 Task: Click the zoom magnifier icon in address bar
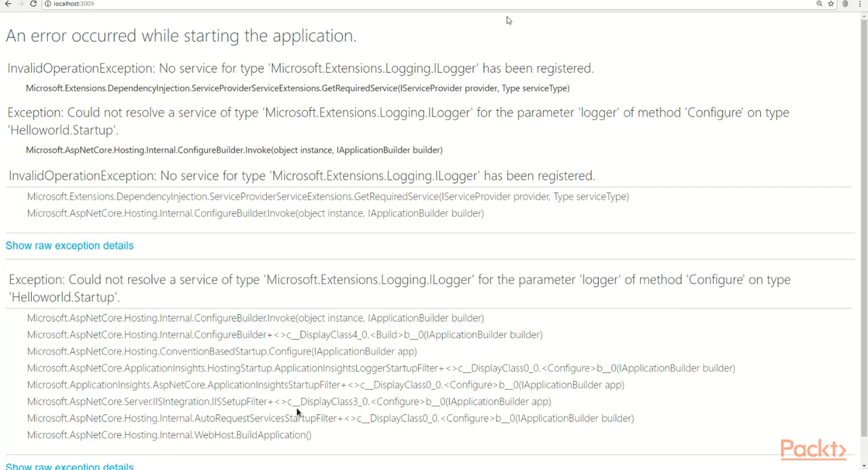(x=820, y=4)
